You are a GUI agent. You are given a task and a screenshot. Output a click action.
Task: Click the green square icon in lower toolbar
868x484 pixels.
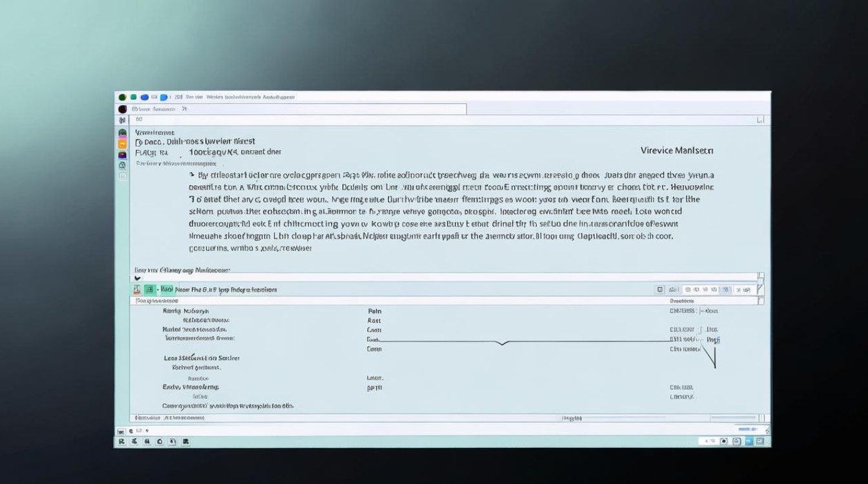pyautogui.click(x=149, y=290)
